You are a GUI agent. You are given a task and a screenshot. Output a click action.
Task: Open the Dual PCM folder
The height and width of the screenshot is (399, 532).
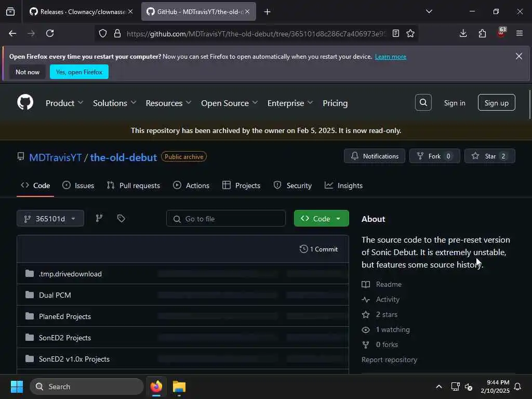[55, 295]
